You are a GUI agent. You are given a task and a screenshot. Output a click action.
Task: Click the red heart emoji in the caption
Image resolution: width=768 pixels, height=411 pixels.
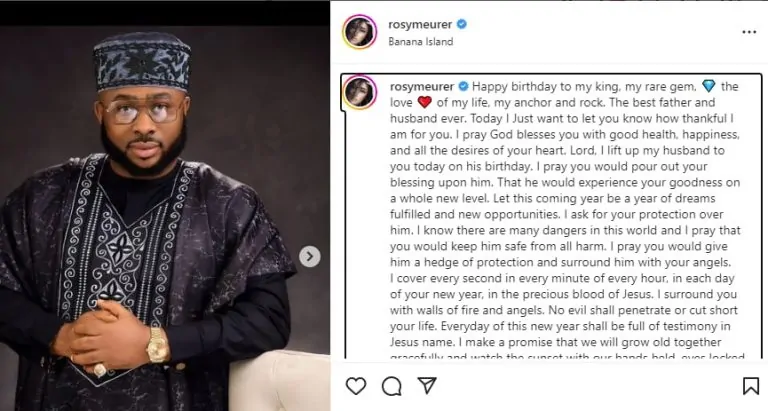click(x=422, y=103)
